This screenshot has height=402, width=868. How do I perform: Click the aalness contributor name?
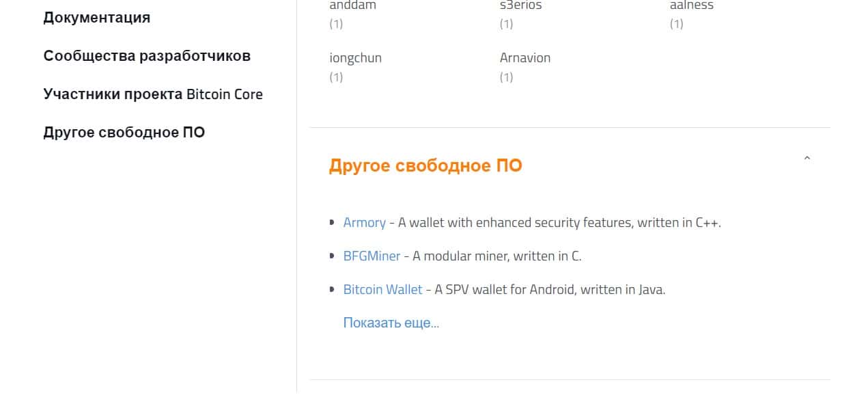(691, 5)
